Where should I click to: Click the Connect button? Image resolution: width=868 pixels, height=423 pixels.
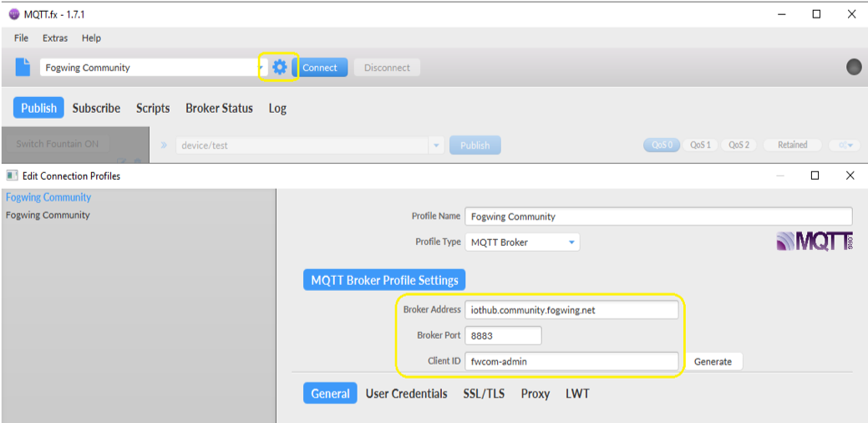(319, 68)
